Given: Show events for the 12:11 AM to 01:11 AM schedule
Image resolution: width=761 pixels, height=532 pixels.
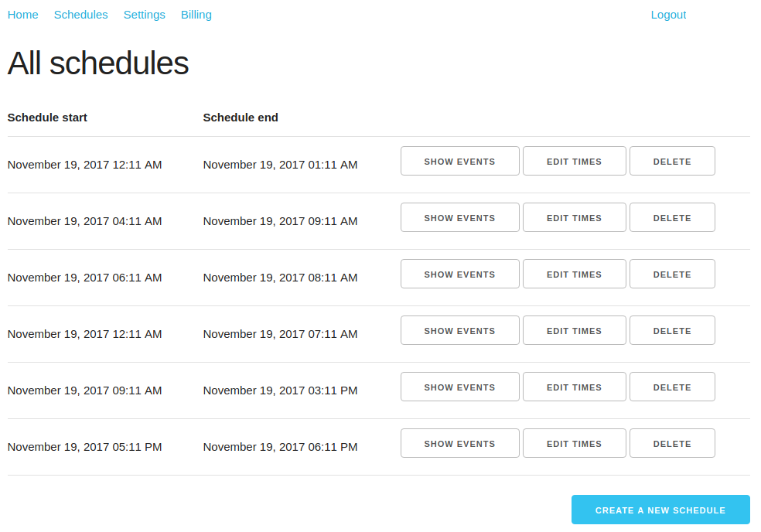Looking at the screenshot, I should coord(459,161).
